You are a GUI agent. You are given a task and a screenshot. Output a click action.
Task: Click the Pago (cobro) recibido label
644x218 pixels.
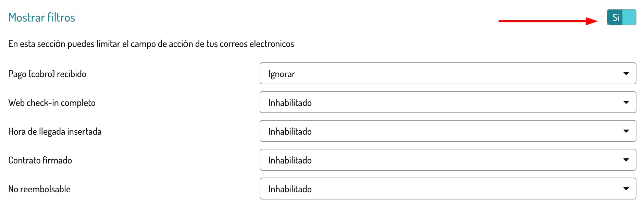click(x=47, y=74)
